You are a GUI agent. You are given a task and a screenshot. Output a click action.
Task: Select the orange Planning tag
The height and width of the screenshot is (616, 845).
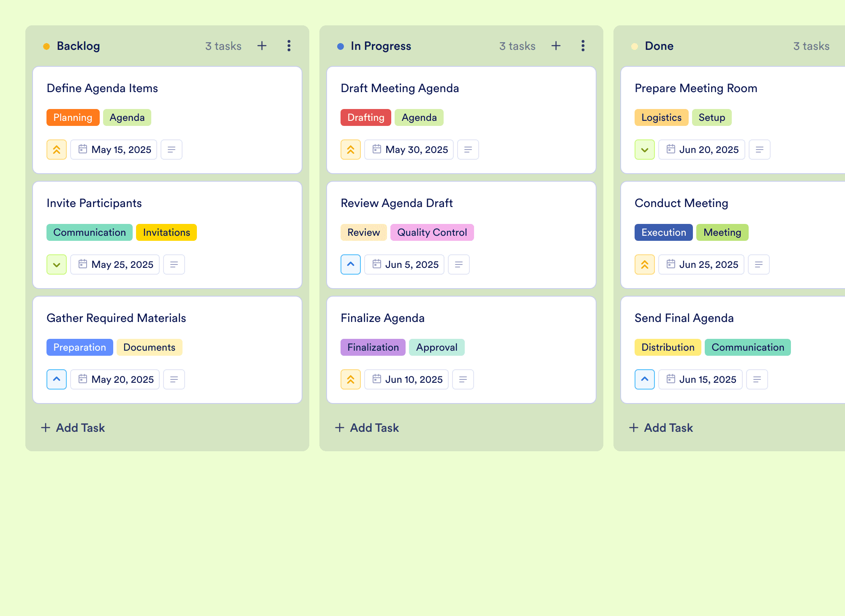73,117
